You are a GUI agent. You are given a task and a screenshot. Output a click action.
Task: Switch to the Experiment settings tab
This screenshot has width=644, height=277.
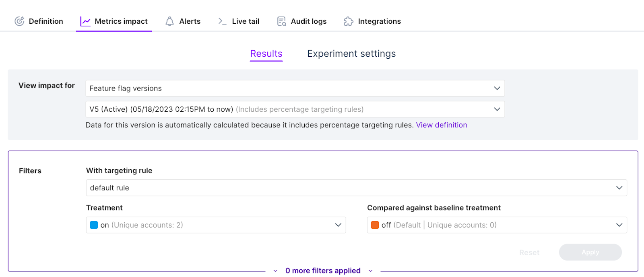[x=351, y=54]
